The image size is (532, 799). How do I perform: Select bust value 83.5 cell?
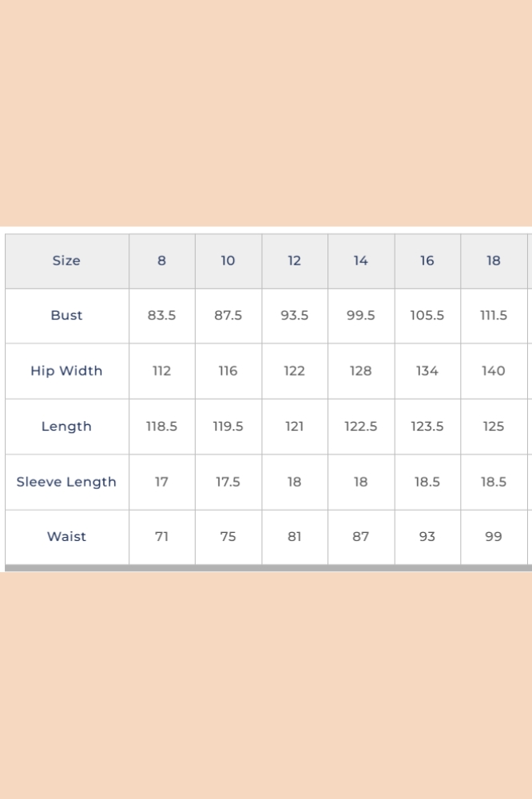pos(161,316)
